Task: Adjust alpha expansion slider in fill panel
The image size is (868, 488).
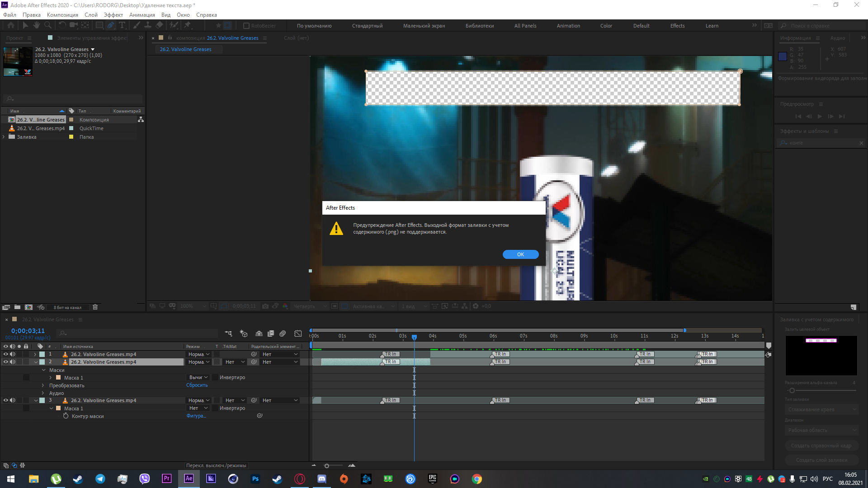Action: [x=792, y=390]
